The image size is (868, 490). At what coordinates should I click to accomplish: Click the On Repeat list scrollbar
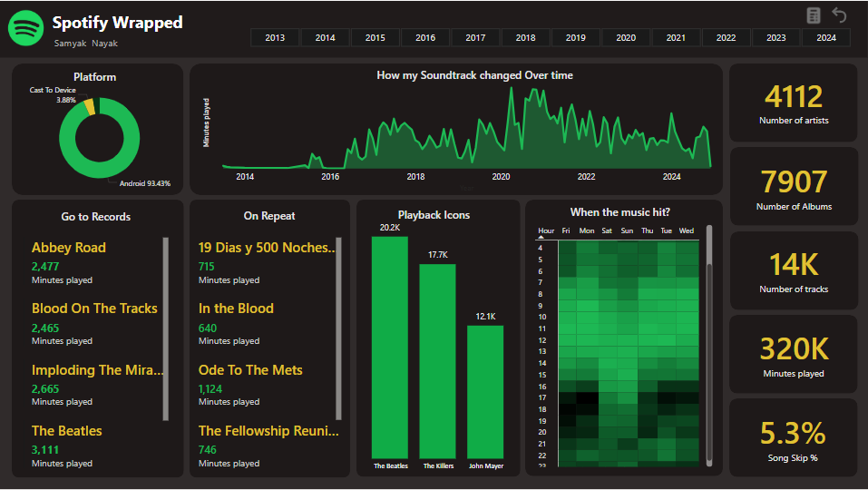pyautogui.click(x=339, y=328)
